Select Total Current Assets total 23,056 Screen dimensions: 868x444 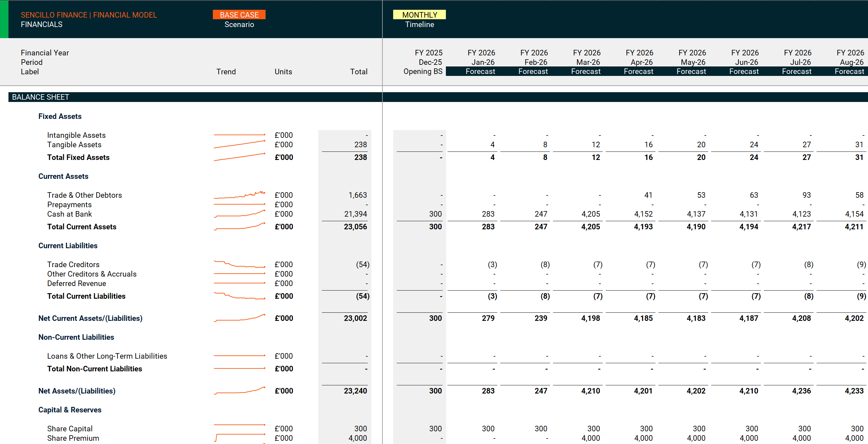coord(355,227)
